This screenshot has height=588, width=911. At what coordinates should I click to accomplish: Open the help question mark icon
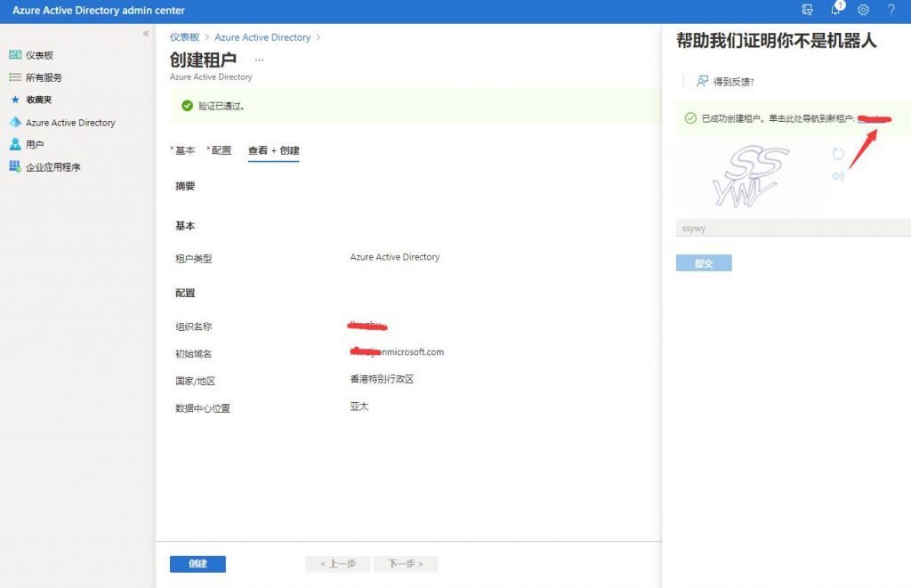pos(891,10)
